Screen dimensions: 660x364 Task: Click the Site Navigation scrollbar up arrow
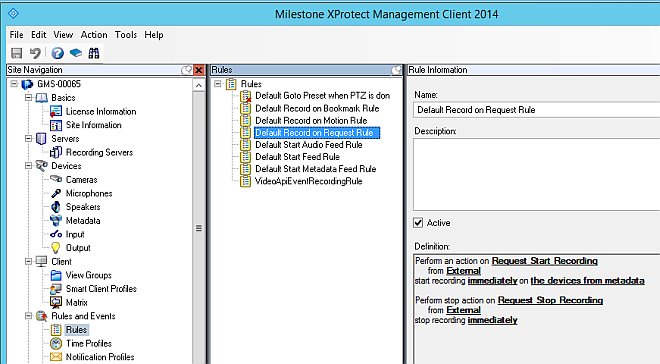click(199, 85)
